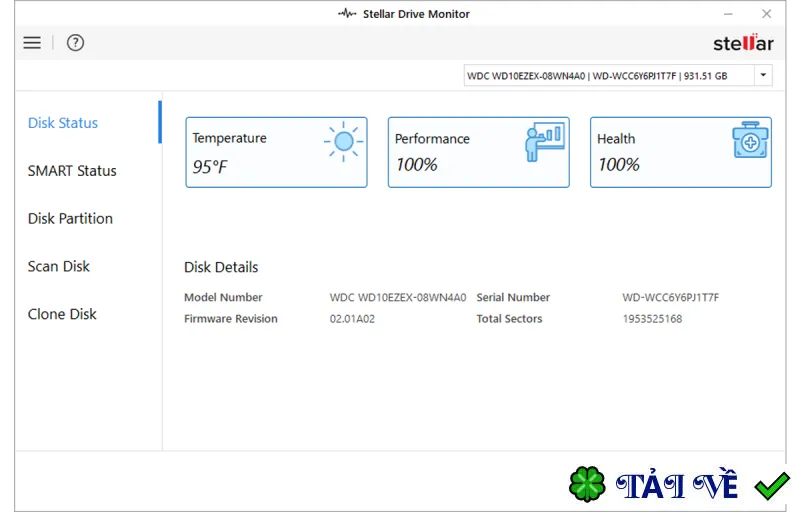Screen dimensions: 800x512
Task: Click serial value WD-WCC6Y6PJ1T7F in Disk Details
Action: pyautogui.click(x=670, y=297)
